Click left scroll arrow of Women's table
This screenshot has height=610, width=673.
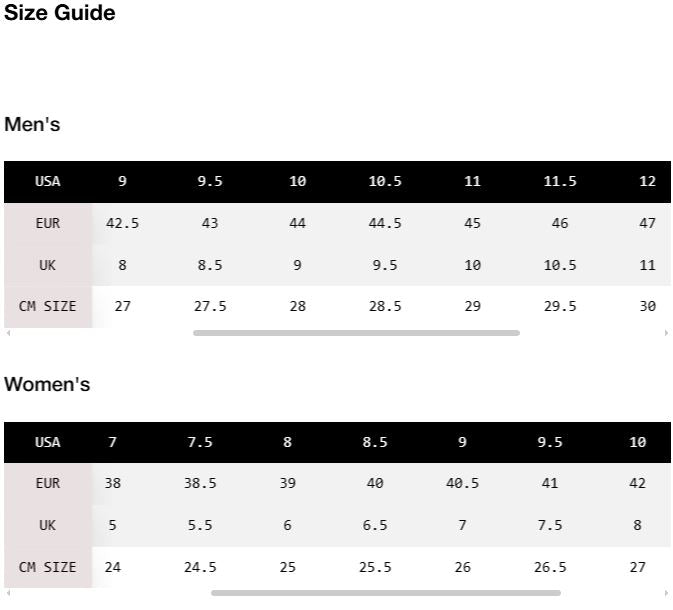8,593
